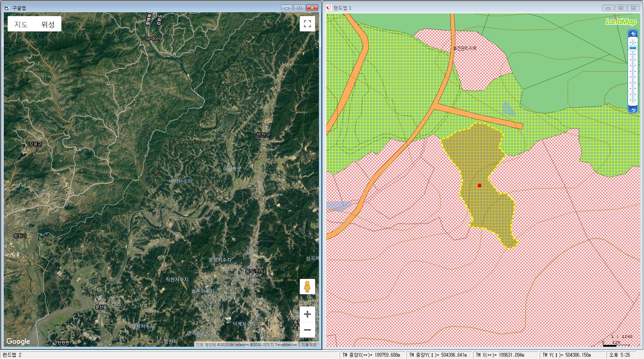
Task: Select the red point on LandMap parcel
Action: 480,185
